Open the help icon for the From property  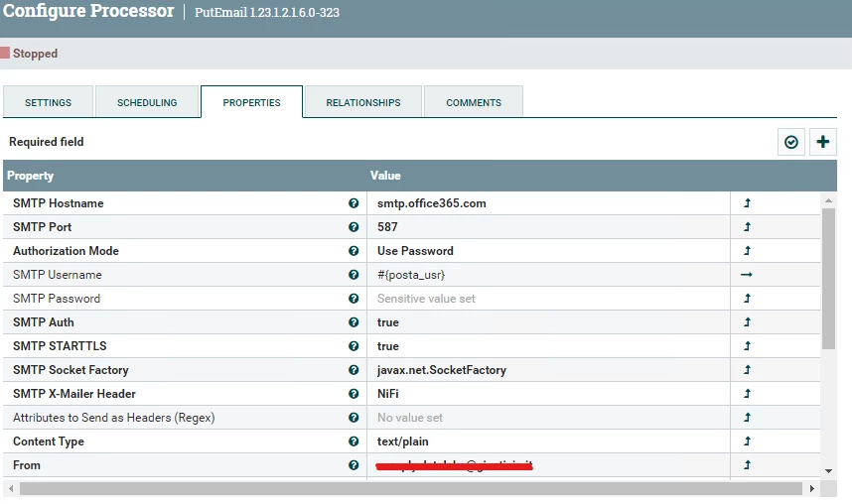point(354,465)
